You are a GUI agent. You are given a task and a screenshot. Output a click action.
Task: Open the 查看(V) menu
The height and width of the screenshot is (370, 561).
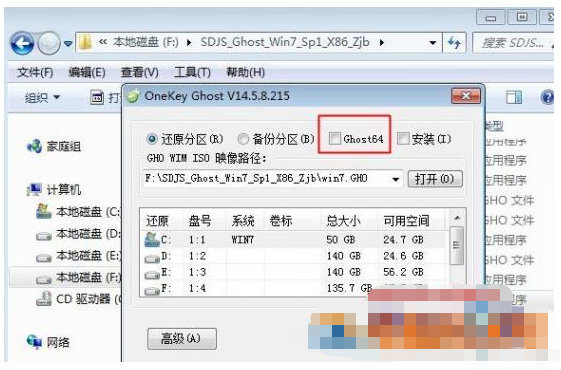pyautogui.click(x=140, y=73)
